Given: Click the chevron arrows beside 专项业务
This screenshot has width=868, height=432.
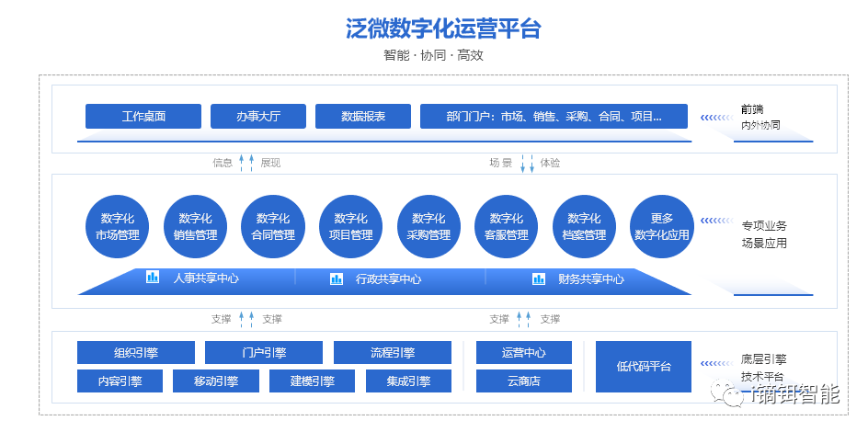Looking at the screenshot, I should [x=717, y=222].
